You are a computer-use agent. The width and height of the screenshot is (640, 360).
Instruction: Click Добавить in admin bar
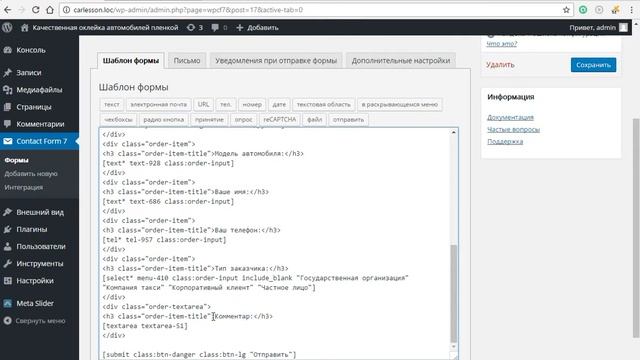click(257, 27)
